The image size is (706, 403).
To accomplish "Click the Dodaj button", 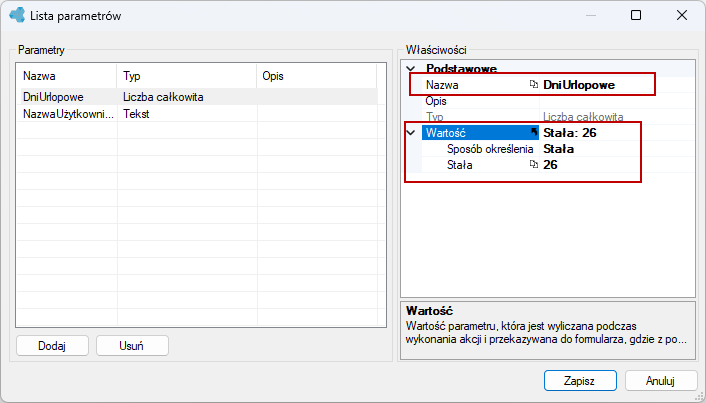I will coord(52,346).
